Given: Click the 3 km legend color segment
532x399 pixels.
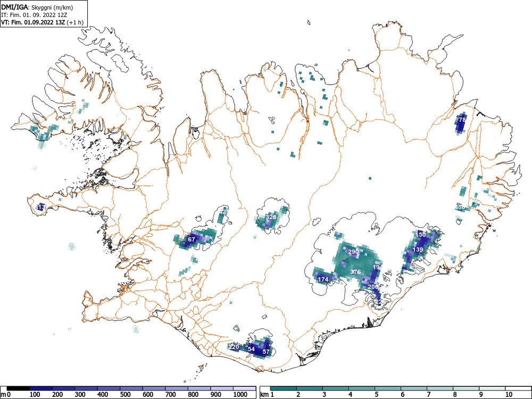Looking at the screenshot, I should click(336, 388).
